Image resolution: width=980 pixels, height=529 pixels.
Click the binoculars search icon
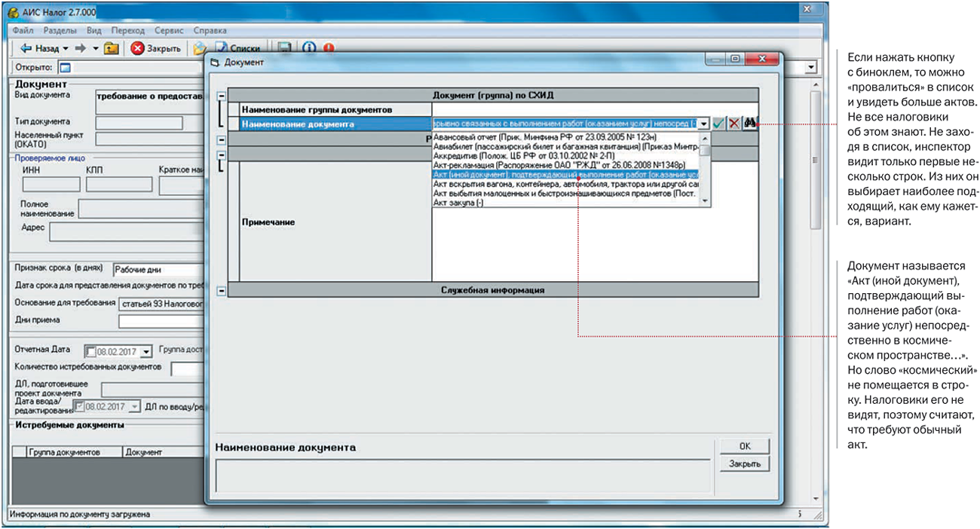click(749, 124)
